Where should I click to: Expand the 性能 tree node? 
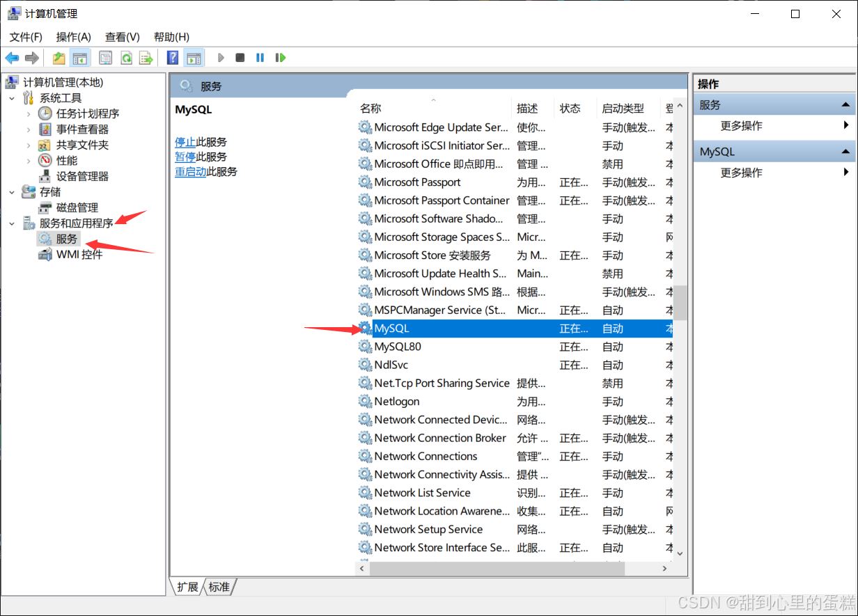click(29, 161)
